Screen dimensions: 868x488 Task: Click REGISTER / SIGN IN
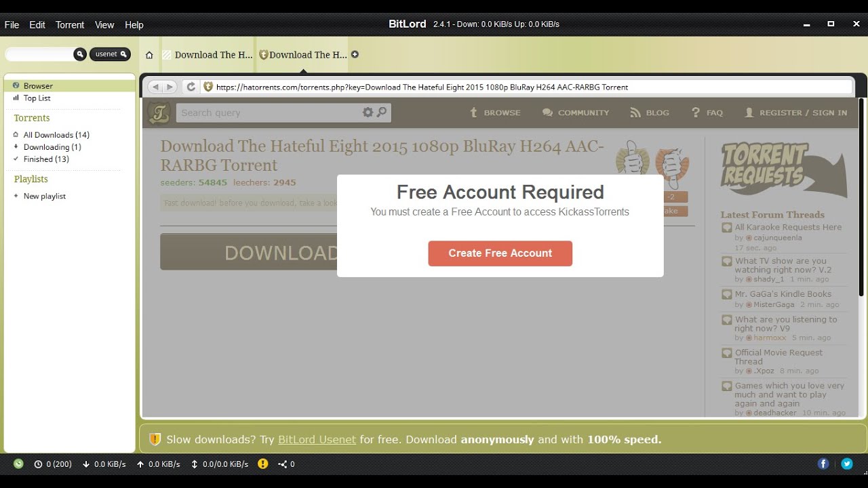coord(796,113)
